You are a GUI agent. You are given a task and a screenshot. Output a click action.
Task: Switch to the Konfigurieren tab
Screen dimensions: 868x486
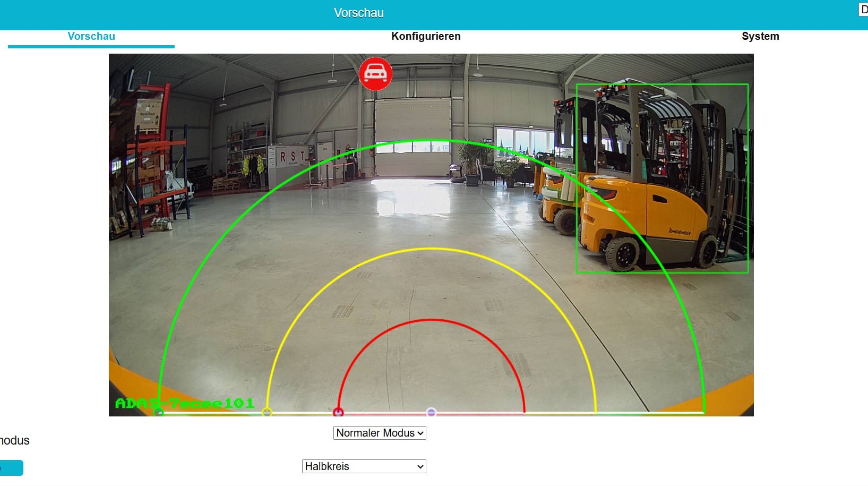(x=426, y=36)
